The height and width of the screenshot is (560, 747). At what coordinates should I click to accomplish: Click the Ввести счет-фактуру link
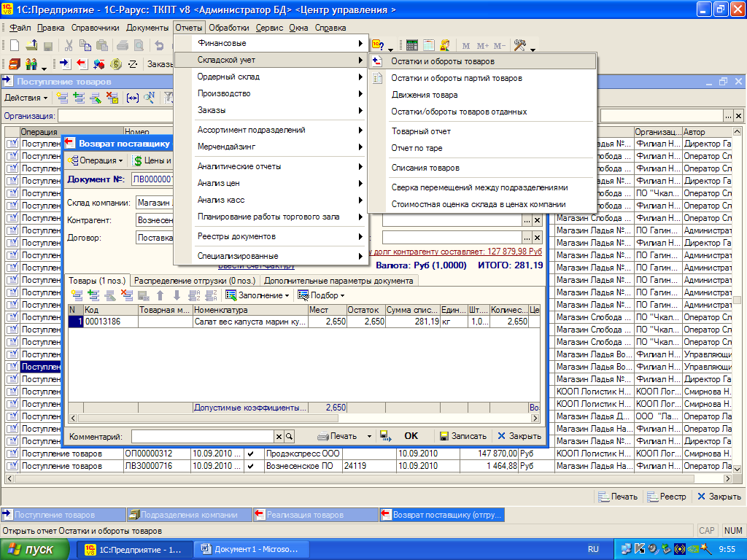coord(256,265)
